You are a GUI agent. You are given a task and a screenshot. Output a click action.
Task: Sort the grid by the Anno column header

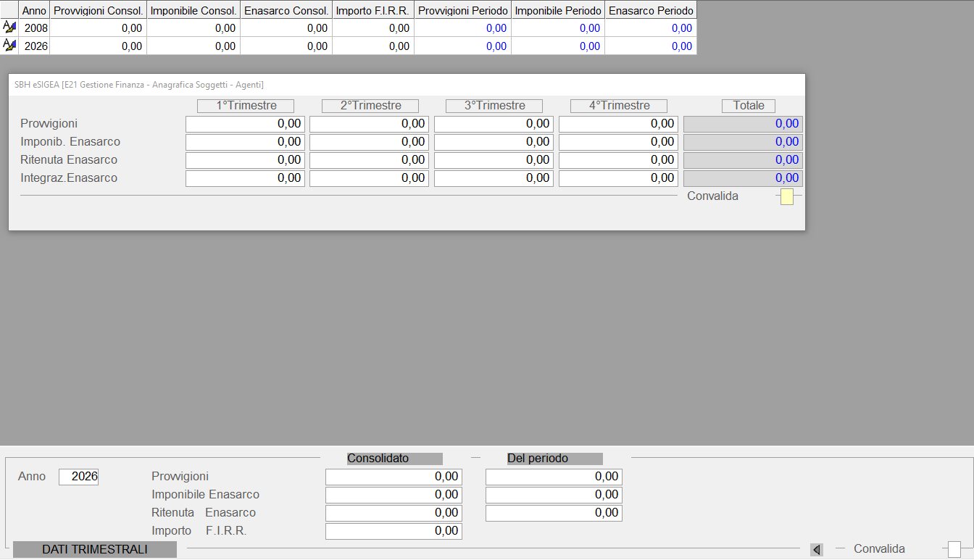tap(34, 10)
